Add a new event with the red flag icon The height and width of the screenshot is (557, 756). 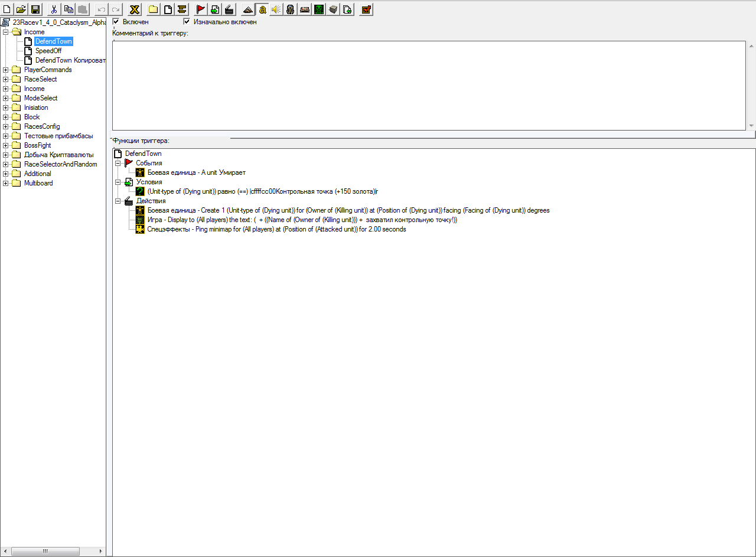point(201,9)
